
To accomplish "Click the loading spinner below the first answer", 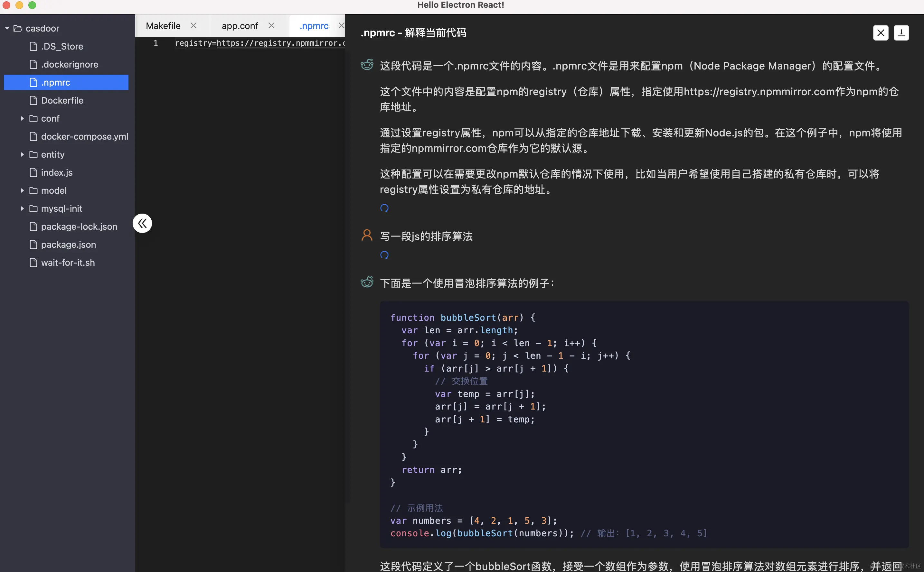I will (x=384, y=208).
